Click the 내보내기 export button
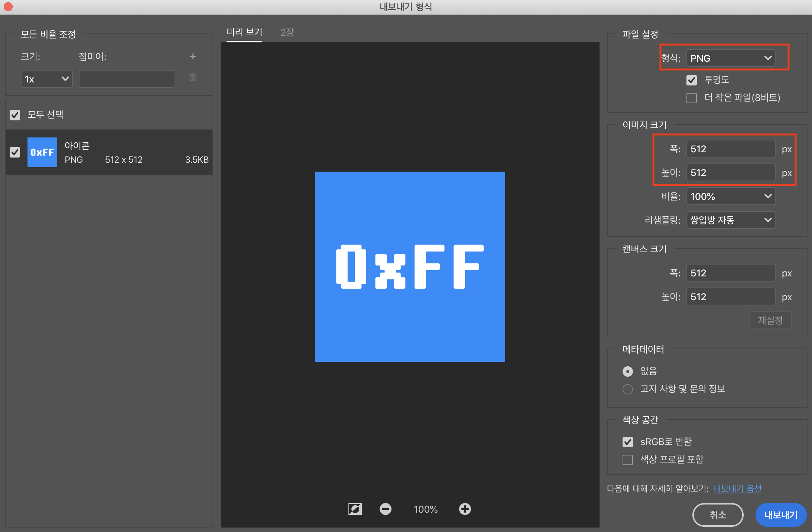The width and height of the screenshot is (812, 532). (x=781, y=515)
